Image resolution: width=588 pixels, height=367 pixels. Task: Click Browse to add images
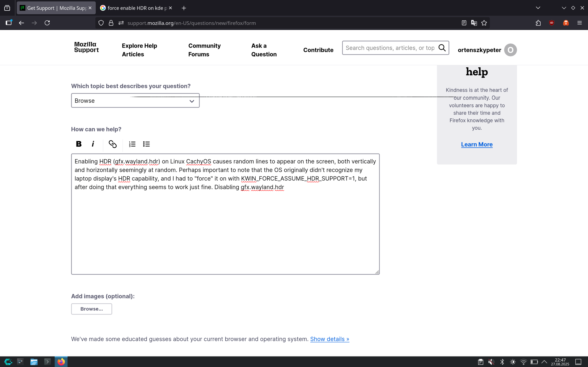coord(91,309)
